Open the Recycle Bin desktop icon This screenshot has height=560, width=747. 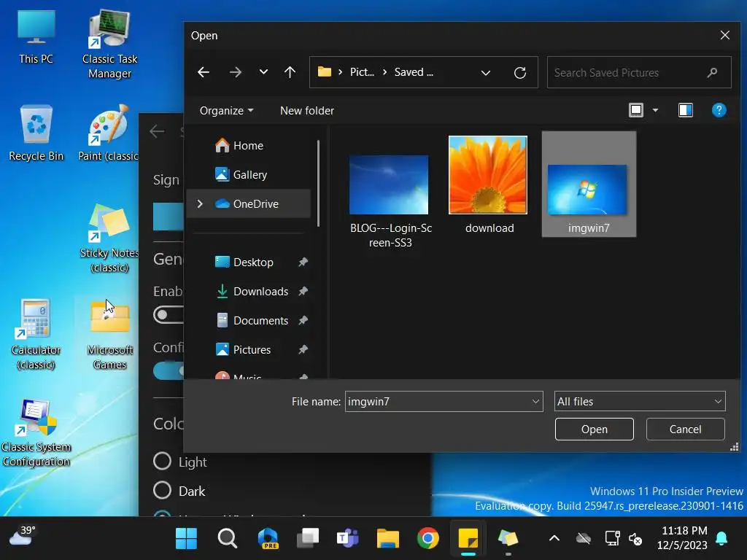tap(36, 133)
